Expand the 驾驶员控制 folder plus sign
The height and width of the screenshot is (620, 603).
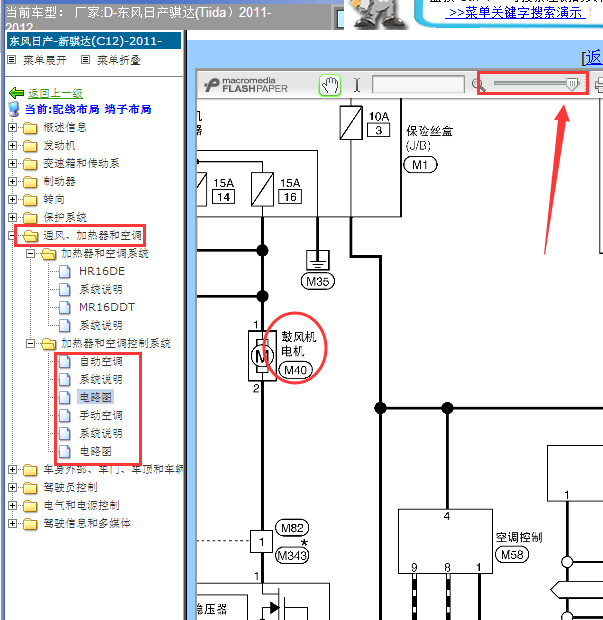(12, 487)
